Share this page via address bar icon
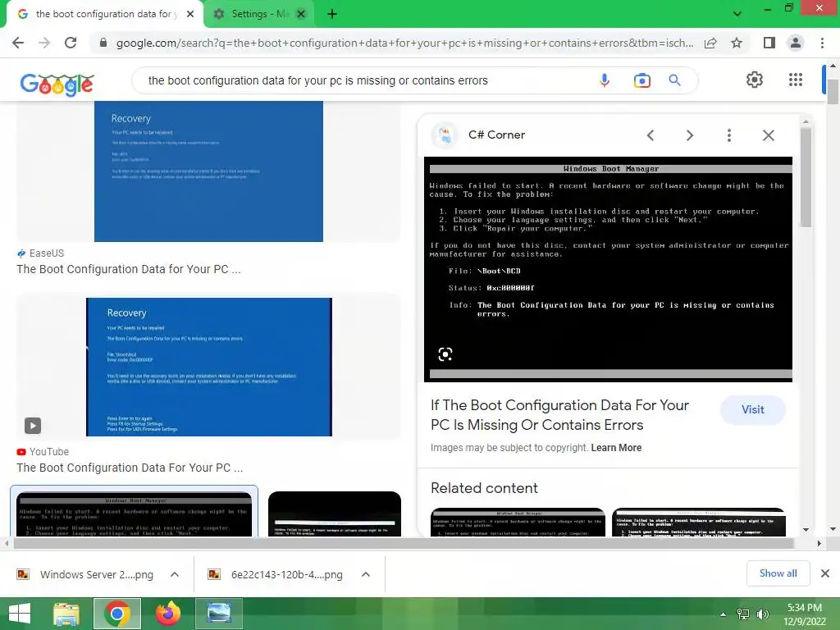The width and height of the screenshot is (840, 630). tap(710, 43)
